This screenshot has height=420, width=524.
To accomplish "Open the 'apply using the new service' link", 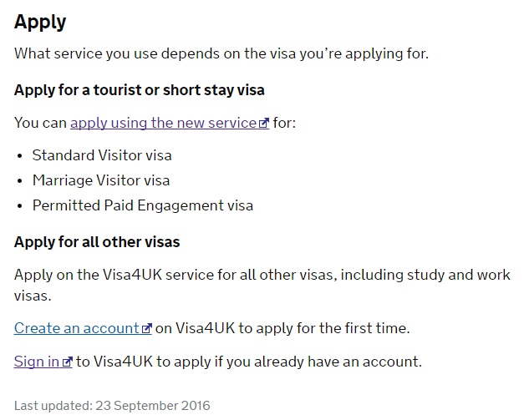I will pos(170,123).
